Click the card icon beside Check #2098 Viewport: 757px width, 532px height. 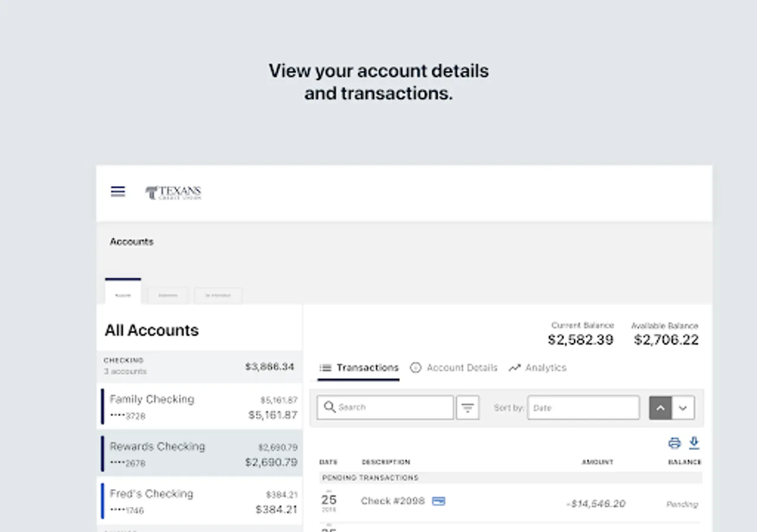pos(438,501)
